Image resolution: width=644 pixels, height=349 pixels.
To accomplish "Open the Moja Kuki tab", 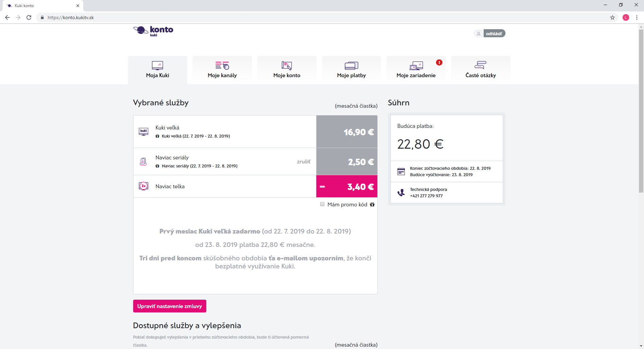I will tap(158, 70).
